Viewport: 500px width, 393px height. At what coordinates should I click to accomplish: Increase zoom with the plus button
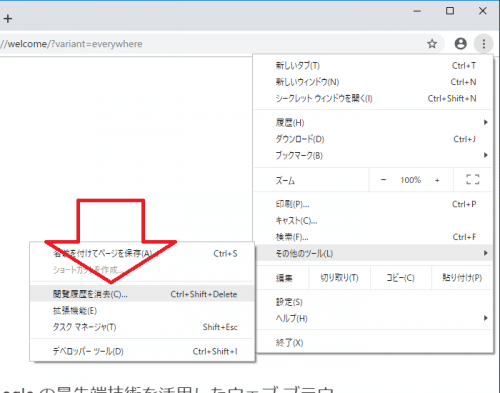coord(437,180)
